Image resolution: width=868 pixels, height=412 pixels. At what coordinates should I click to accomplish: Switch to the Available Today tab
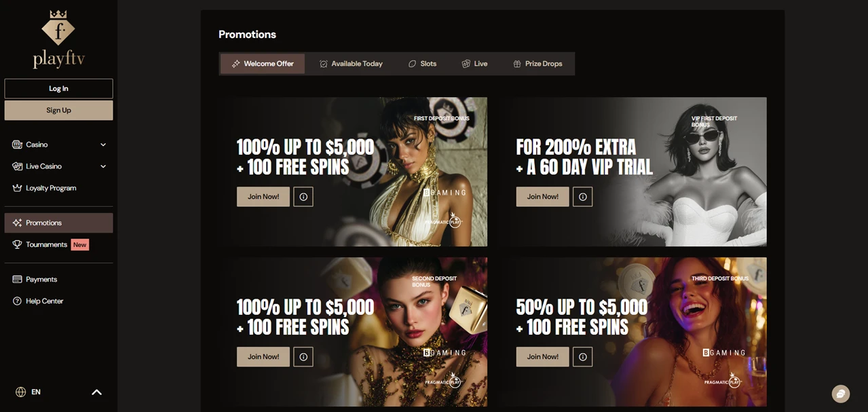351,64
